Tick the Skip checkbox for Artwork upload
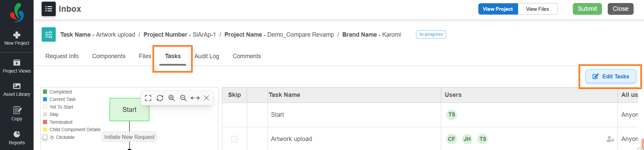The image size is (644, 150). pyautogui.click(x=234, y=139)
